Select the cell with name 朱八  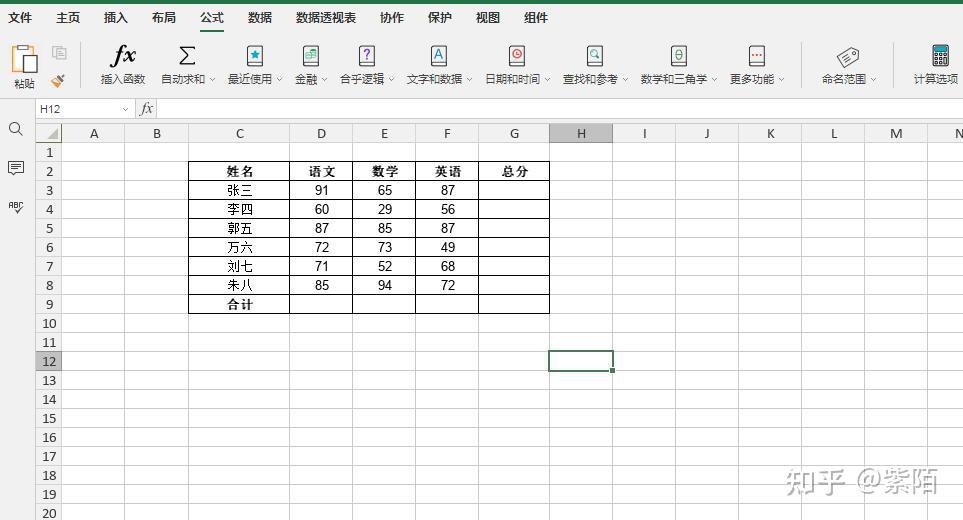point(239,285)
